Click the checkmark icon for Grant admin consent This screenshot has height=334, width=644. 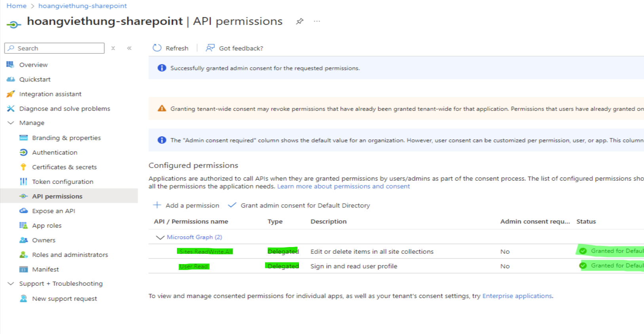[232, 205]
